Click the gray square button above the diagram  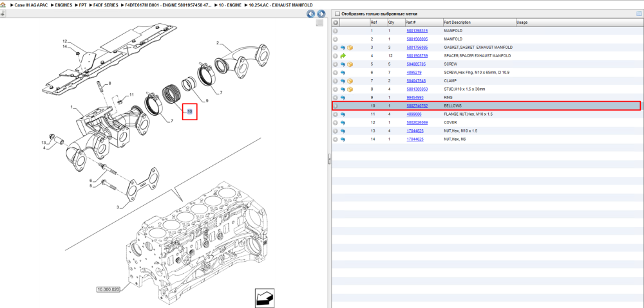[x=319, y=23]
